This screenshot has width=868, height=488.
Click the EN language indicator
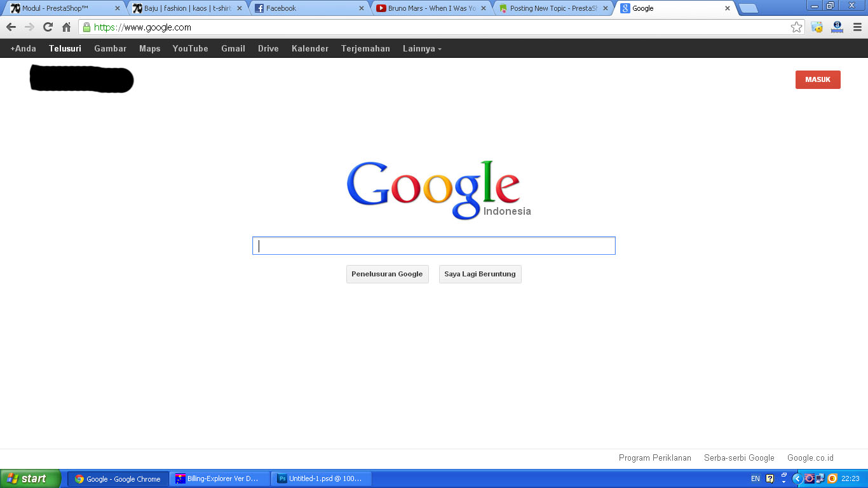pyautogui.click(x=756, y=478)
